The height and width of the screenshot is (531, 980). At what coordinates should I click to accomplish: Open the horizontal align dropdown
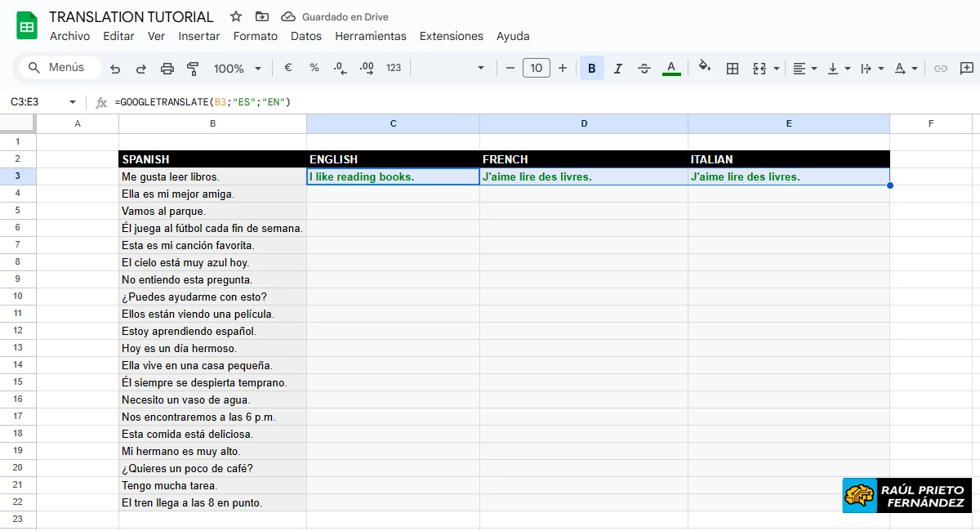(x=813, y=68)
